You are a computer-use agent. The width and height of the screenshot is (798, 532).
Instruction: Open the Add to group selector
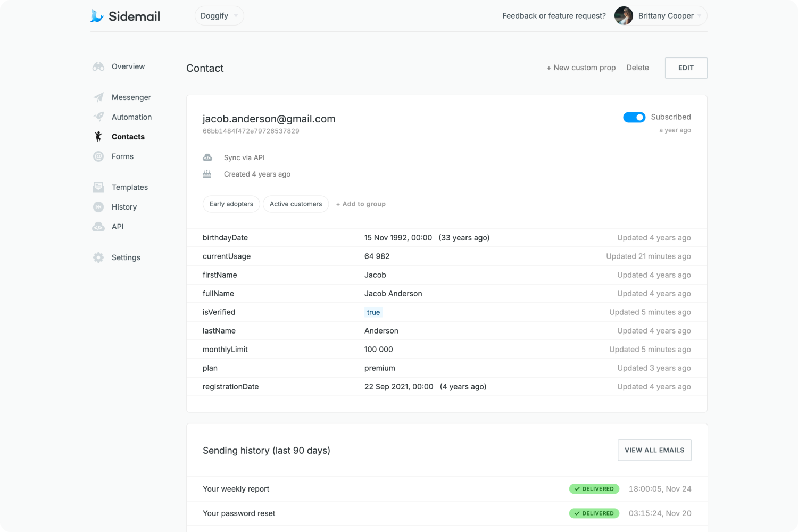point(361,204)
